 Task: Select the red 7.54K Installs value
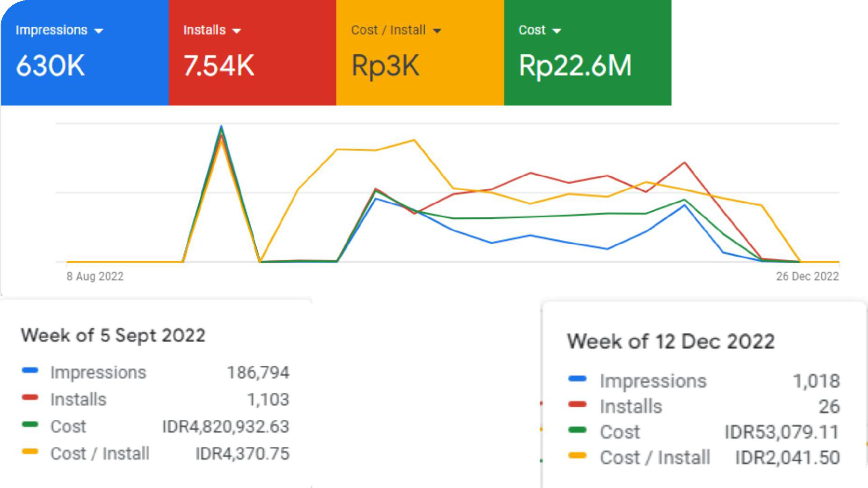click(219, 65)
